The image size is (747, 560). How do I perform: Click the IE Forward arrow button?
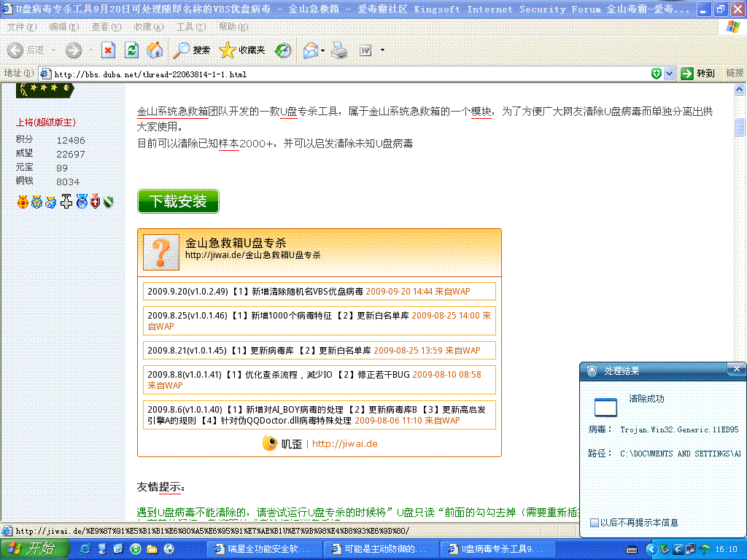[x=74, y=50]
